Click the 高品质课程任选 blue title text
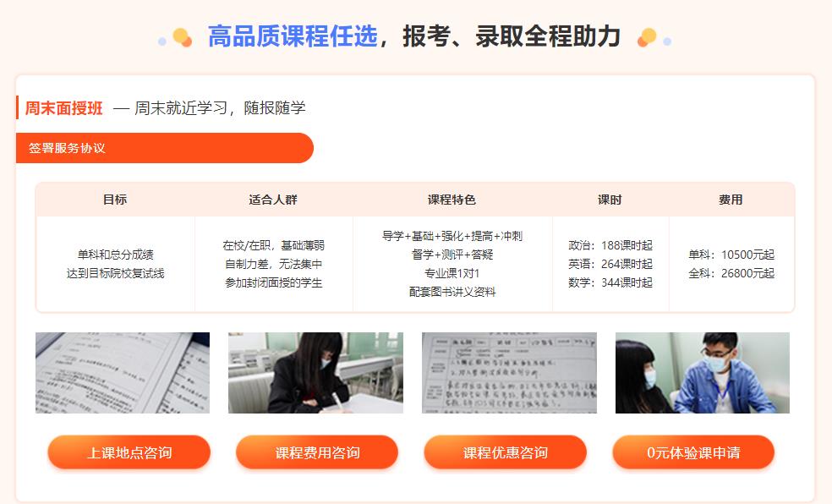Image resolution: width=832 pixels, height=504 pixels. click(x=293, y=36)
